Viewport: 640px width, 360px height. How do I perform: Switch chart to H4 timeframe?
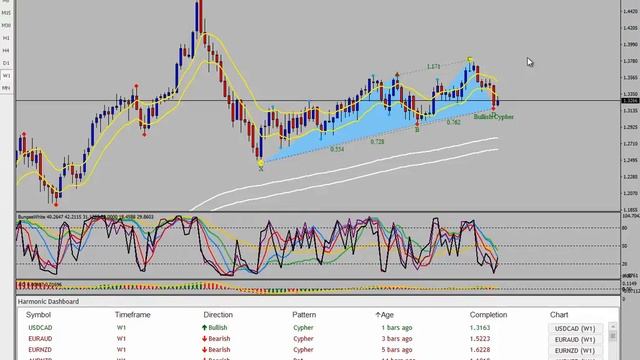(x=6, y=51)
